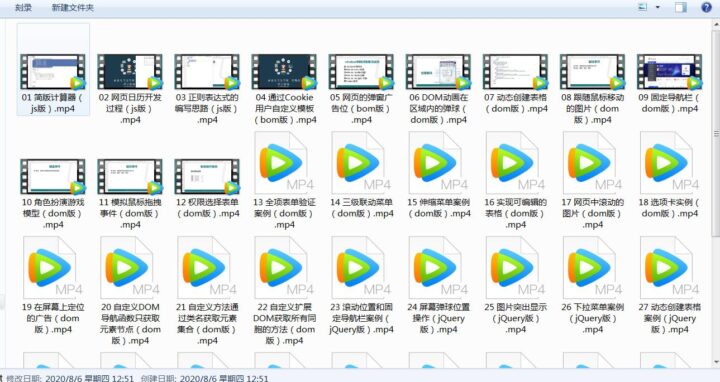Viewport: 720px width, 382px height.
Task: Click the file name 18 选项卡实例（dom版）.mp4
Action: tap(670, 208)
